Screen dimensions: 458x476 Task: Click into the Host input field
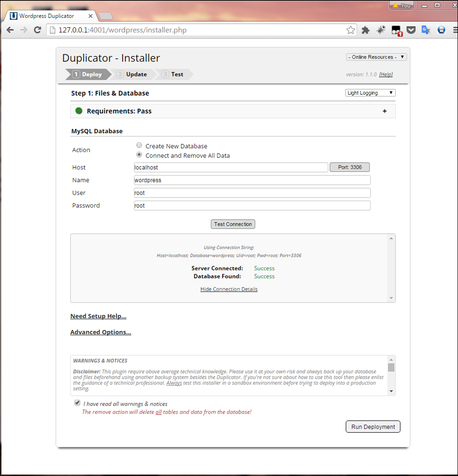[231, 167]
